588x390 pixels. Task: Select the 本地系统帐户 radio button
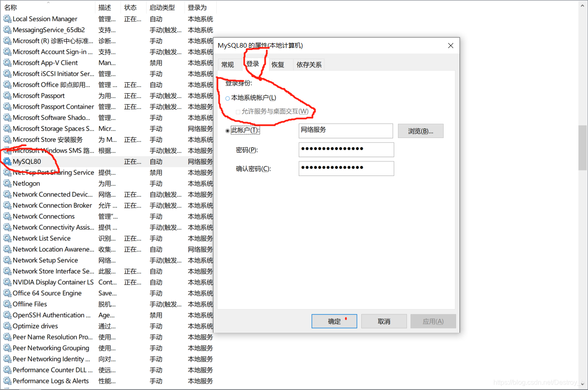point(228,99)
